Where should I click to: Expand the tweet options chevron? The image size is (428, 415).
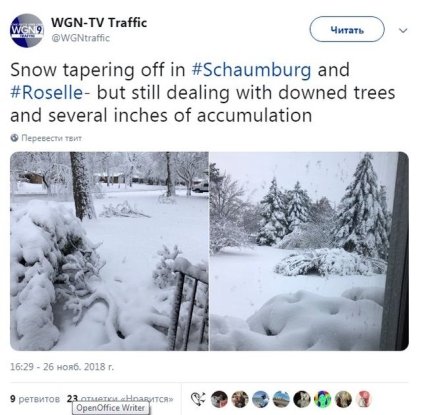403,30
